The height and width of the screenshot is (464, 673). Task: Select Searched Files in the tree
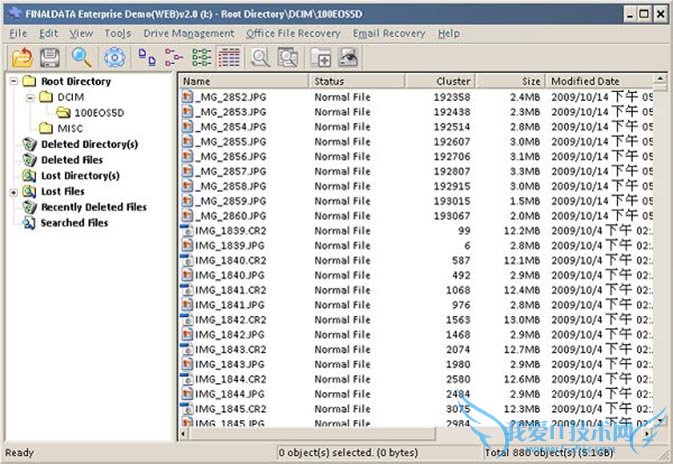[74, 223]
